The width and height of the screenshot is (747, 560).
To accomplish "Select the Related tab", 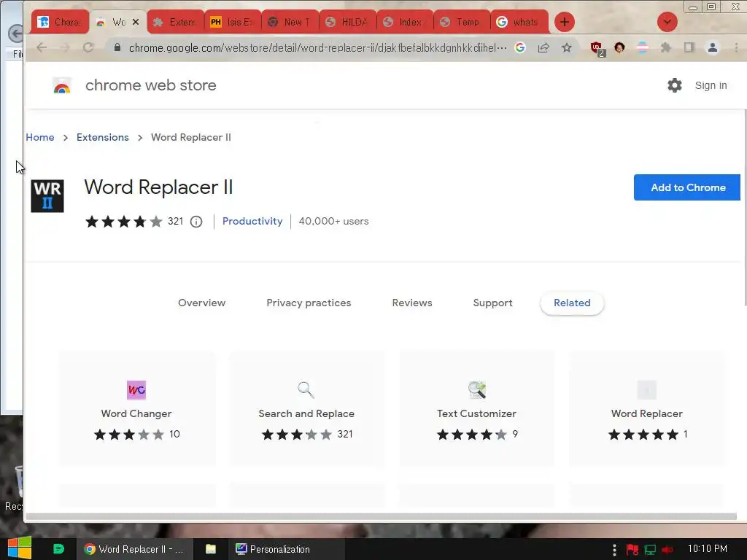I will point(572,303).
